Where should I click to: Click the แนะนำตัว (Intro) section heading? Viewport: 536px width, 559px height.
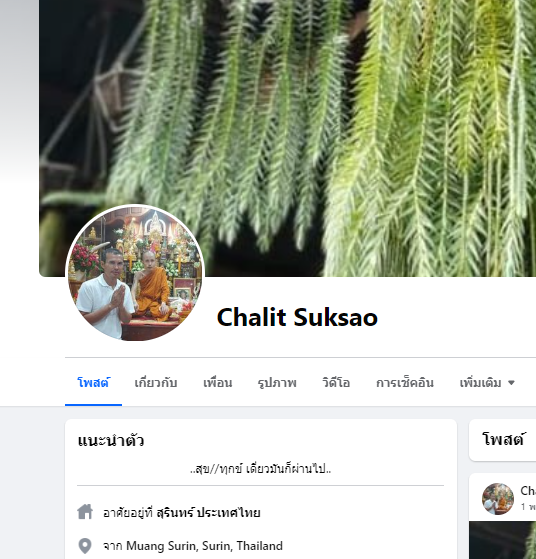pos(111,441)
